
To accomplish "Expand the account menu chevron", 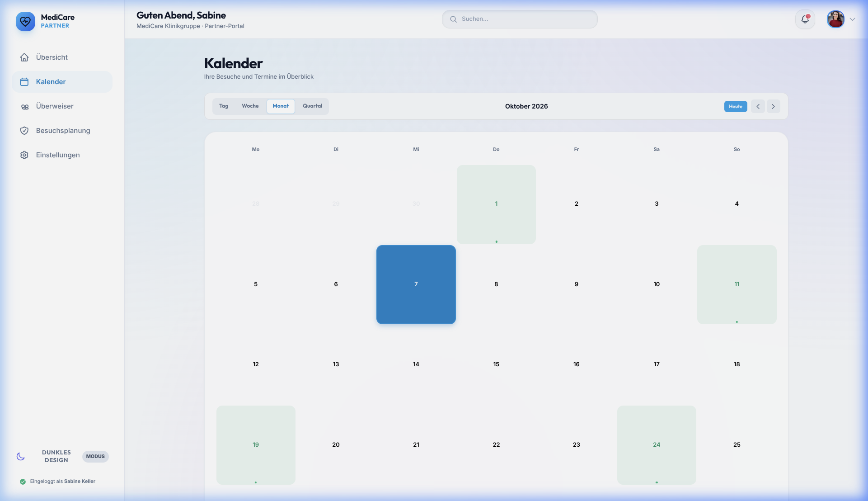I will (x=853, y=19).
